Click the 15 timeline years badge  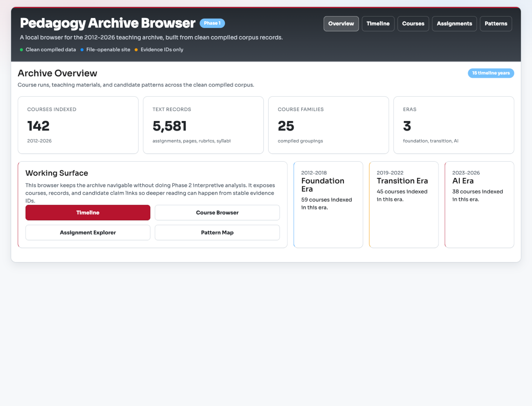click(x=491, y=73)
